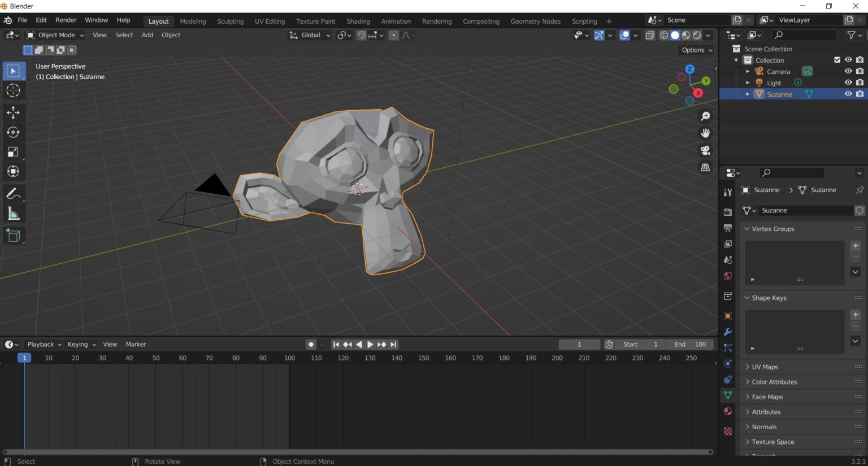Click the viewport zoom magnifier icon
868x466 pixels.
705,116
